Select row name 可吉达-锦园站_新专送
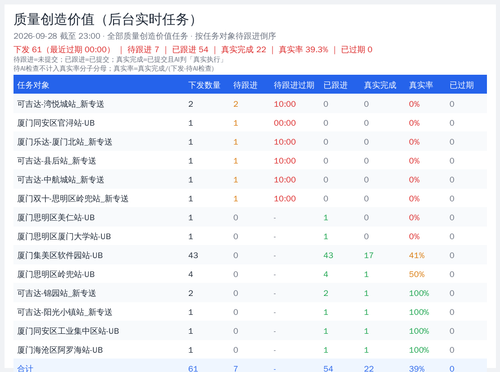 57,293
